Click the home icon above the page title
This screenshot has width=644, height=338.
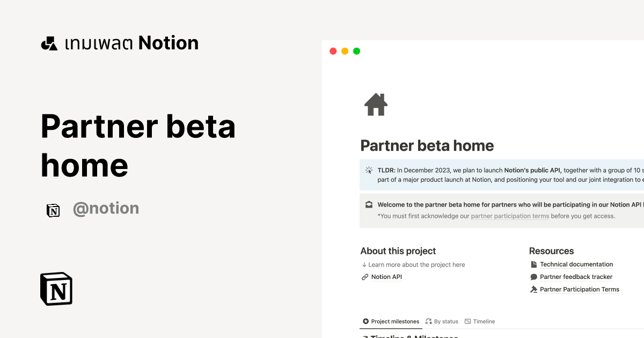[x=376, y=104]
